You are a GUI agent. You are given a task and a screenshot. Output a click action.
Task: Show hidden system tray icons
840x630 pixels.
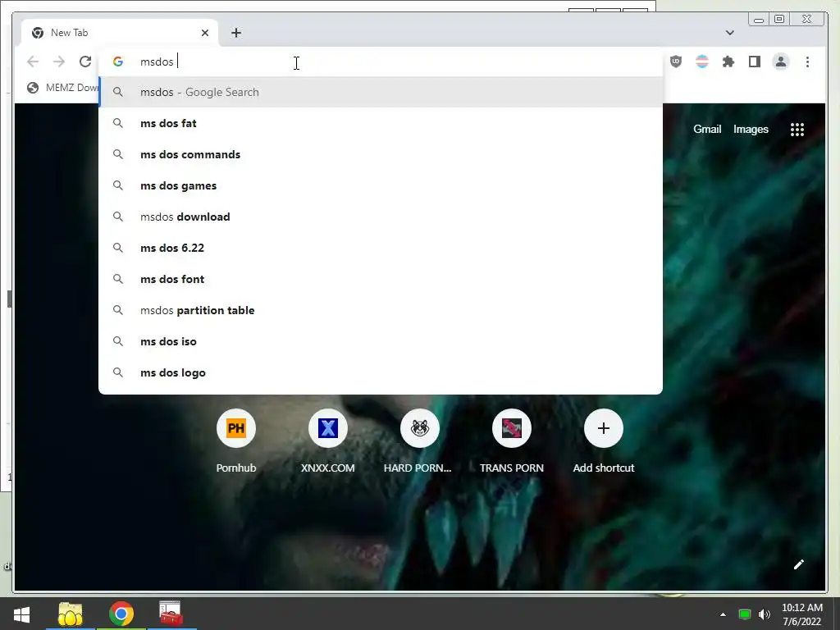723,614
